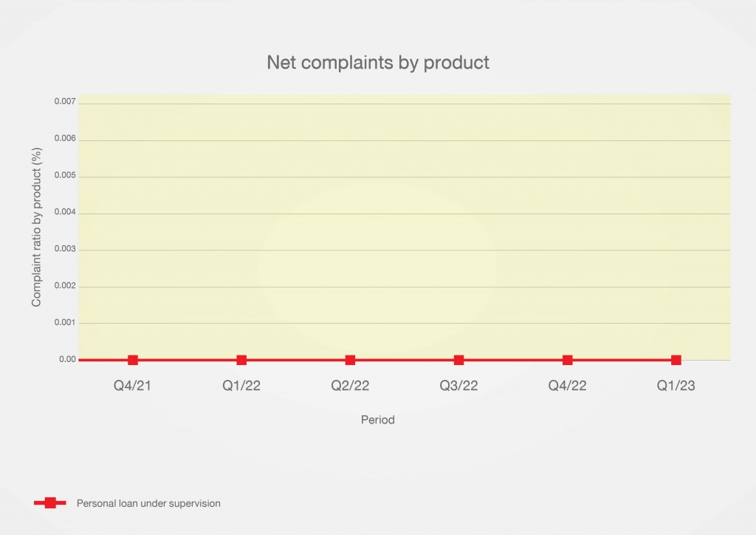Click the Period axis title
This screenshot has height=535, width=756.
(x=378, y=420)
